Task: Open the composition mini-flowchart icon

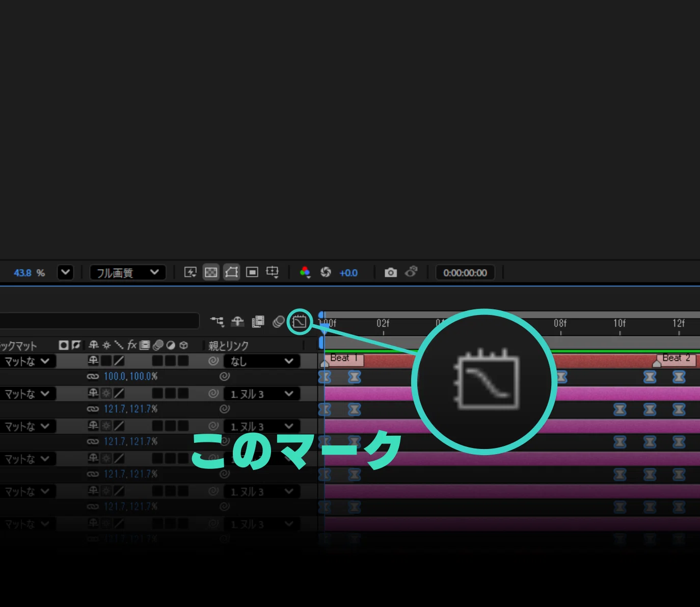Action: 217,322
